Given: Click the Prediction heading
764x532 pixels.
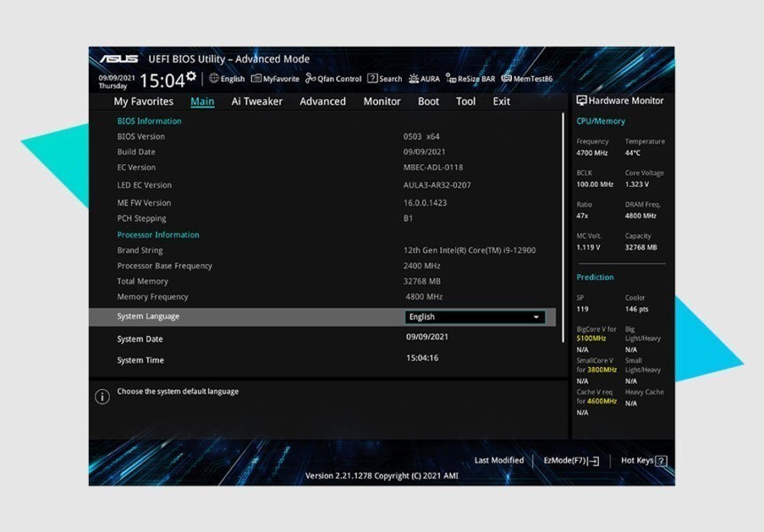Looking at the screenshot, I should pos(595,278).
